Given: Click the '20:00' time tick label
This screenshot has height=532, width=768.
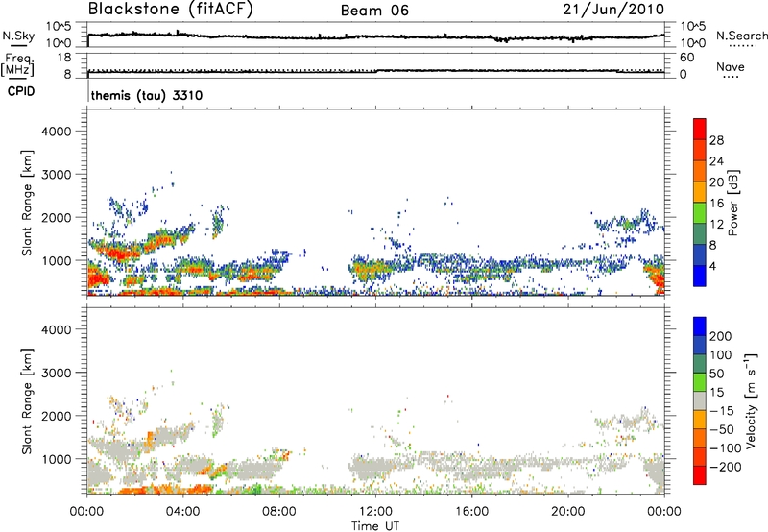Looking at the screenshot, I should pos(567,512).
